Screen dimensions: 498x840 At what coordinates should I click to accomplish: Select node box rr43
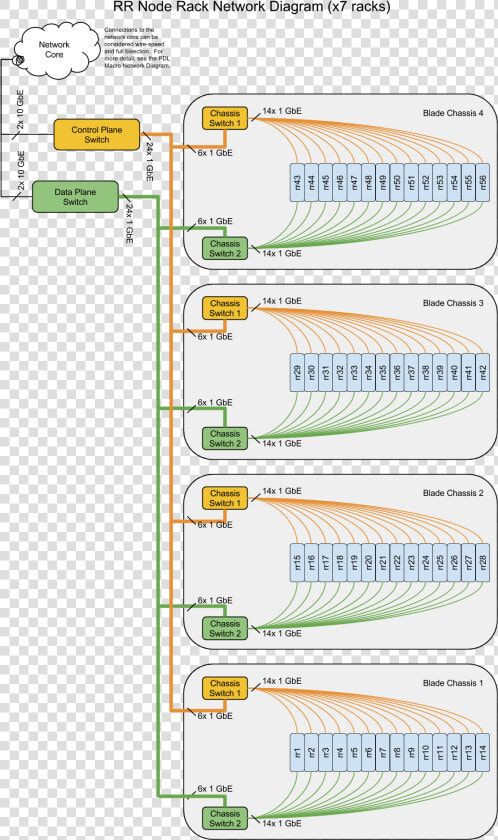click(x=297, y=183)
